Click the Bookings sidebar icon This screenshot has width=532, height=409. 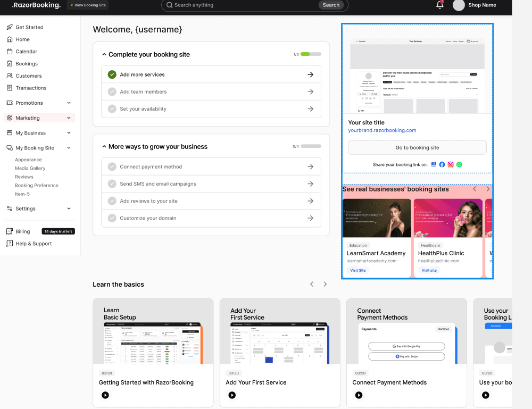click(10, 64)
